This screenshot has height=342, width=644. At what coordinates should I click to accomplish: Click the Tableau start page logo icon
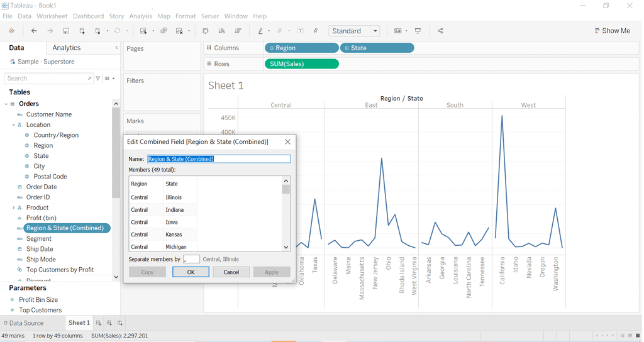click(11, 31)
